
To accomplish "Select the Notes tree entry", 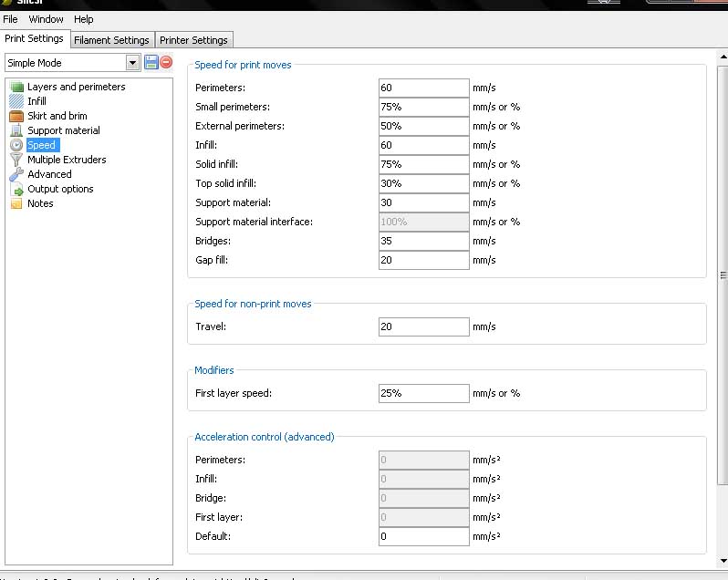I will 40,203.
